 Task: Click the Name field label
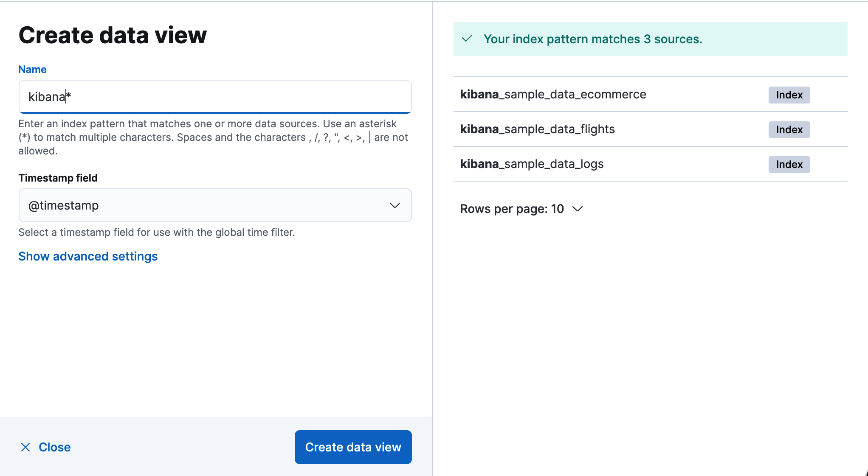coord(32,69)
